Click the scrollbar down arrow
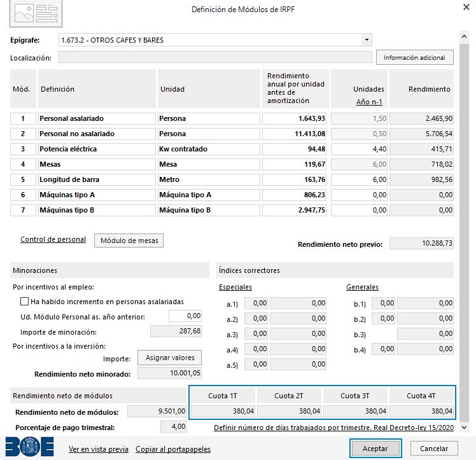Viewport: 476px width, 460px height. click(x=464, y=428)
